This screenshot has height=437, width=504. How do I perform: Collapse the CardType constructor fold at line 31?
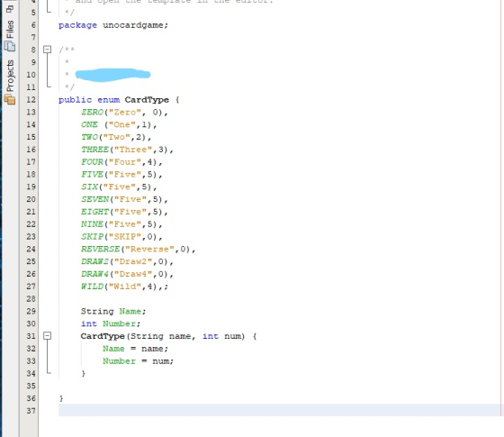(47, 336)
